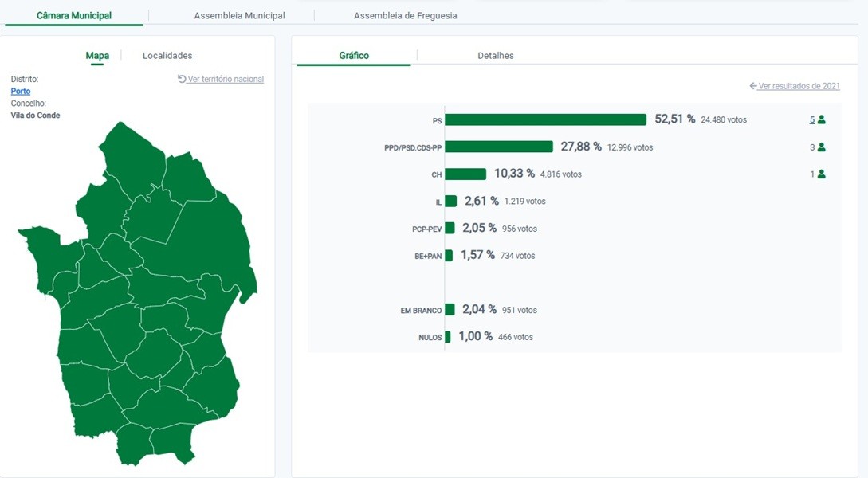Viewport: 868px width, 478px height.
Task: Click the green PS results bar
Action: (x=545, y=119)
